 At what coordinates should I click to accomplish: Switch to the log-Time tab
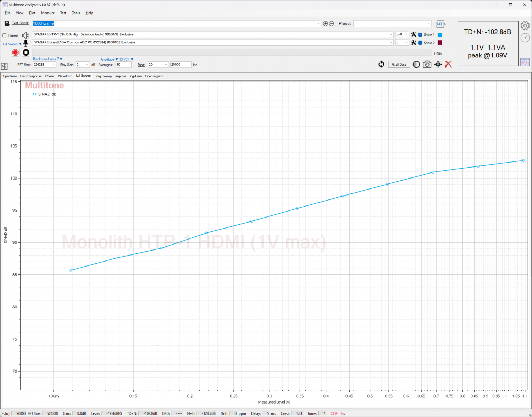(x=135, y=76)
